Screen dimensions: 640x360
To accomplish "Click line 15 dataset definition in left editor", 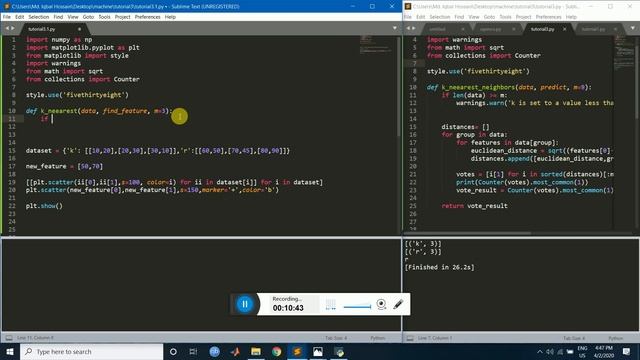I will click(x=158, y=151).
